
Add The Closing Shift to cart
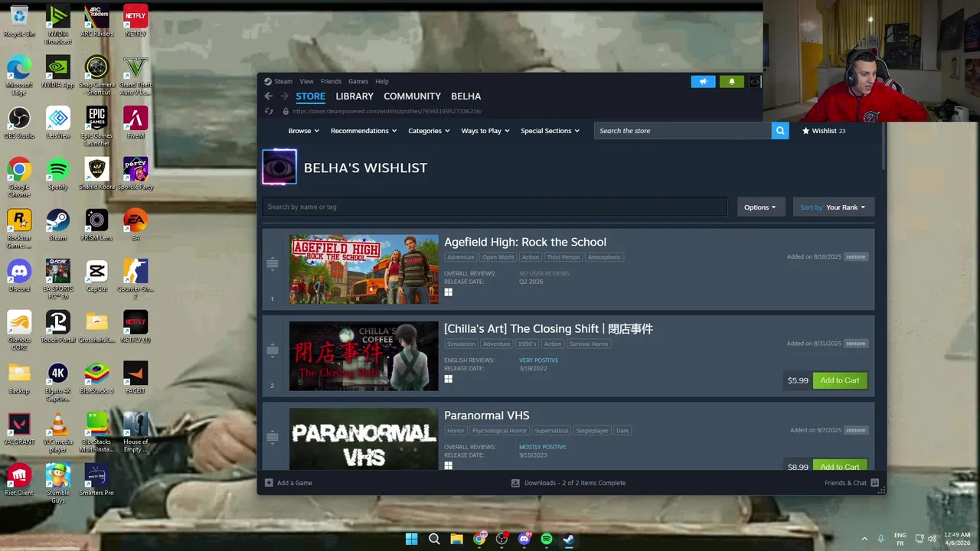pyautogui.click(x=840, y=380)
